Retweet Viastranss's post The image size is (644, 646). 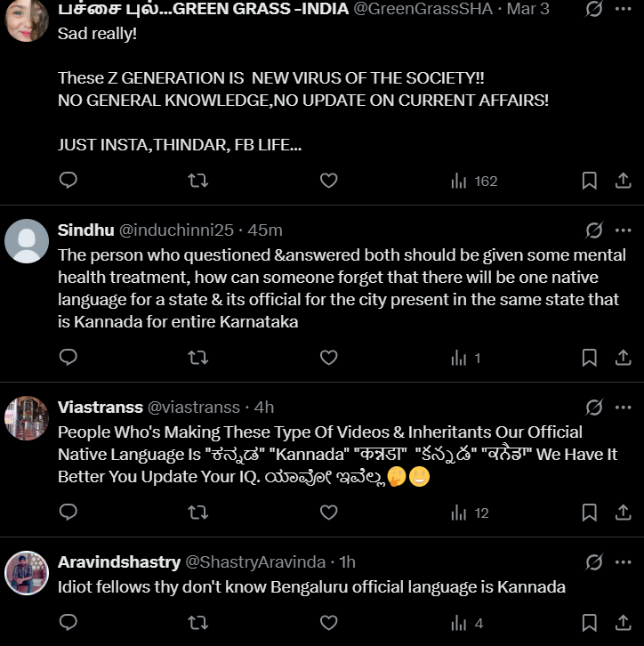click(198, 512)
